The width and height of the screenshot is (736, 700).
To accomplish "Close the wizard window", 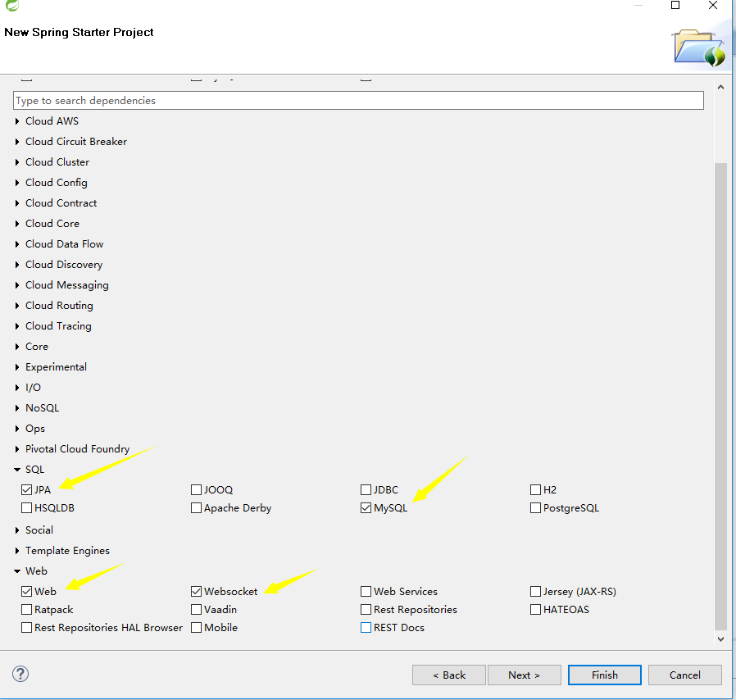I will coord(713,5).
